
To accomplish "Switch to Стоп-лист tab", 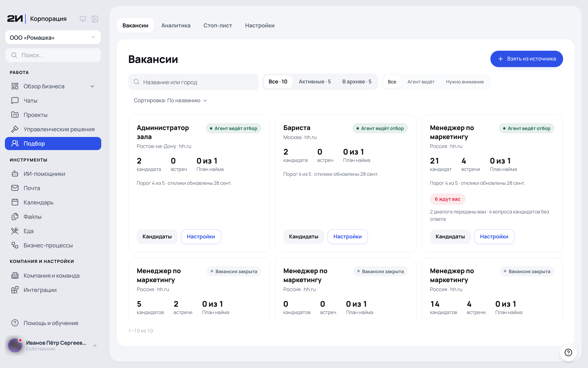I will tap(218, 26).
